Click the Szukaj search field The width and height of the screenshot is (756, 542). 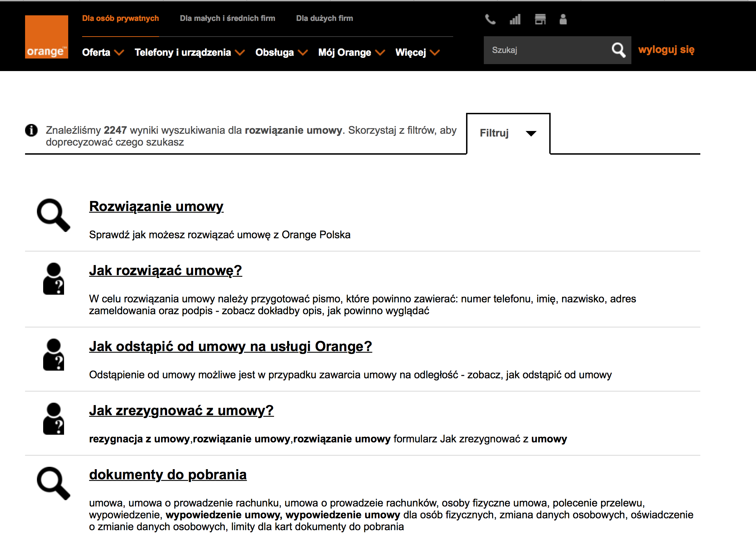coord(546,50)
